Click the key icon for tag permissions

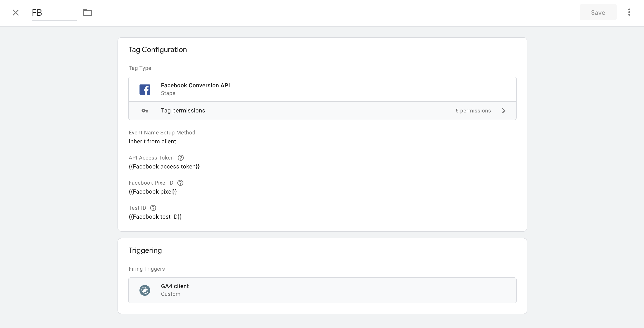coord(145,111)
